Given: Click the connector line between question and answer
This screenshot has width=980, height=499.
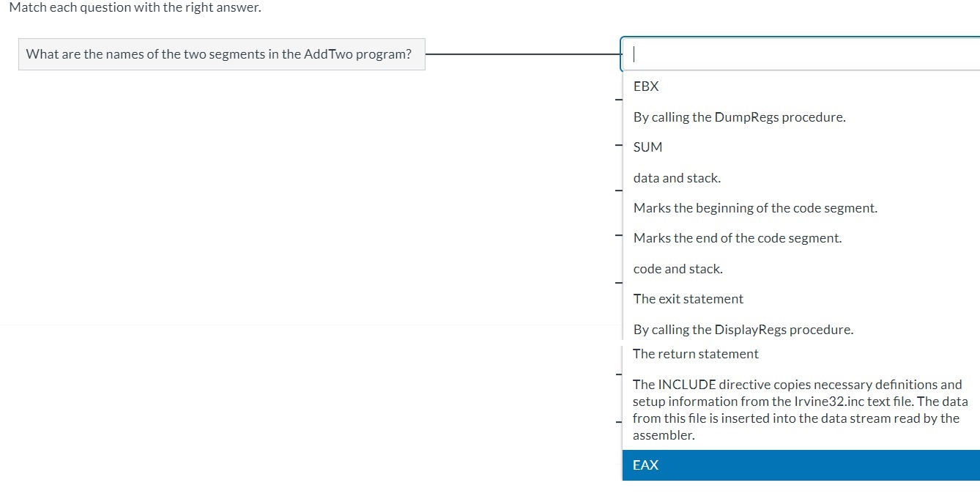Looking at the screenshot, I should point(524,53).
